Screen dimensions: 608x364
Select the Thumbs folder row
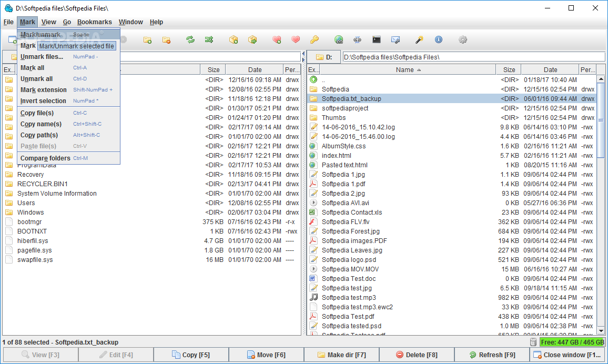point(452,118)
